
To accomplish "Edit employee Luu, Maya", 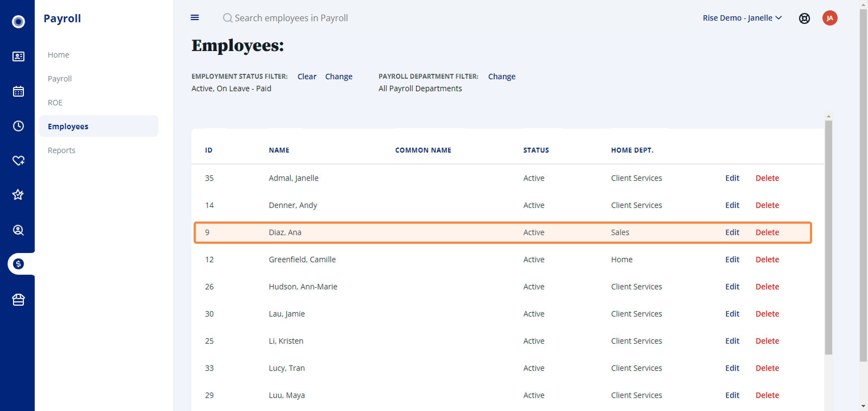I will [732, 395].
